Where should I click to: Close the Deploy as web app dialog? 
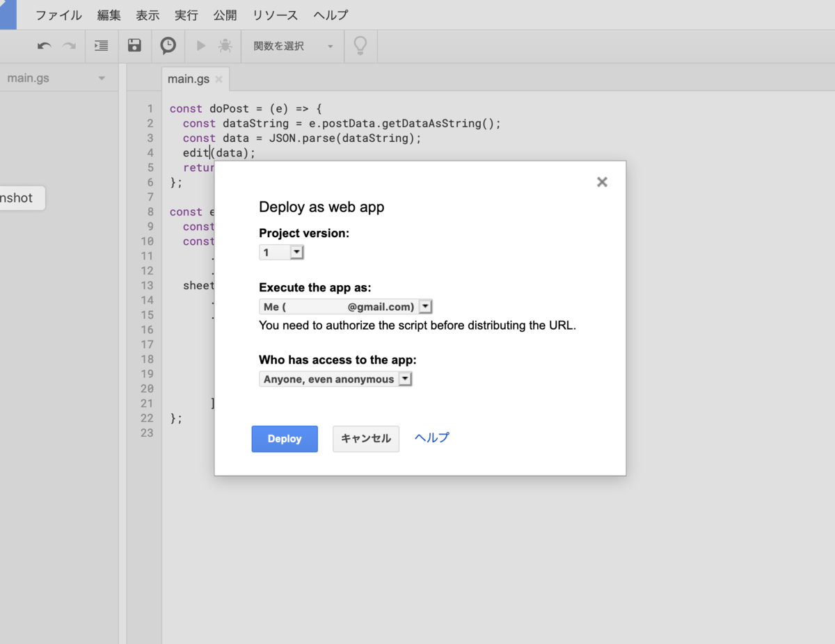point(602,182)
